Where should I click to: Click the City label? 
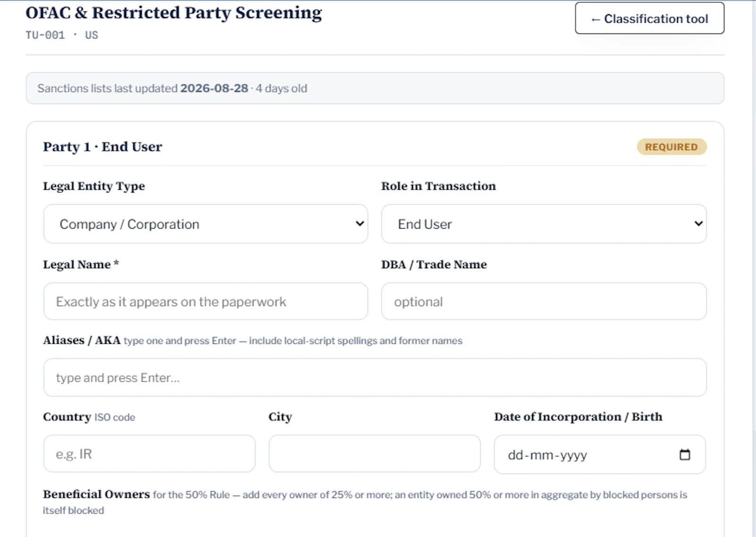point(280,417)
